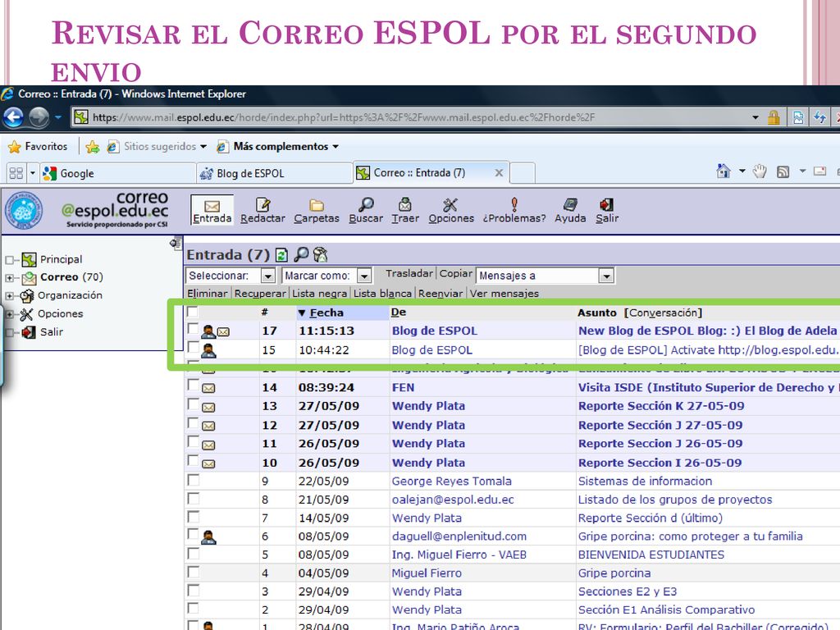Click the Home icon in command bar

(724, 171)
